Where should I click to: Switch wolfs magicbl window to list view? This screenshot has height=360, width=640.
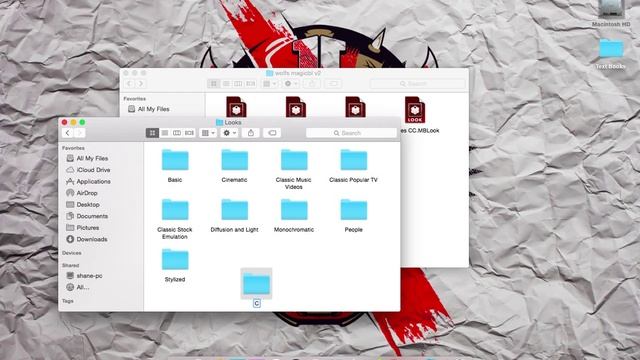point(226,84)
